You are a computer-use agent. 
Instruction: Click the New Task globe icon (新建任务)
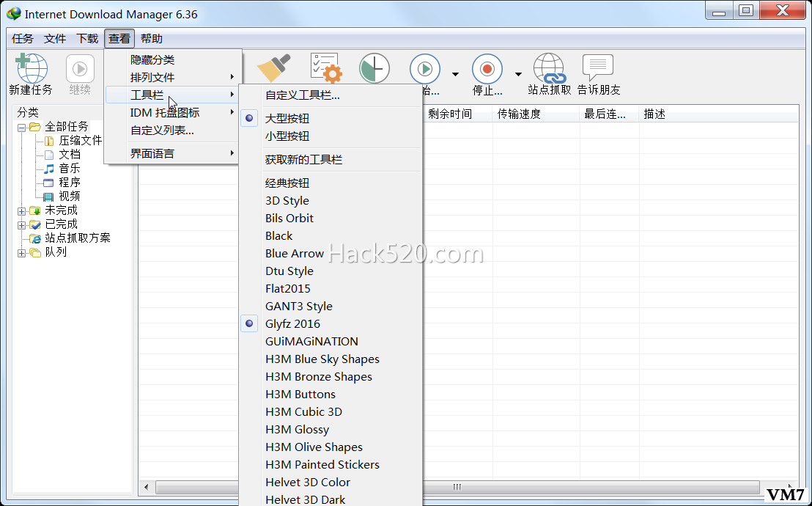coord(32,68)
